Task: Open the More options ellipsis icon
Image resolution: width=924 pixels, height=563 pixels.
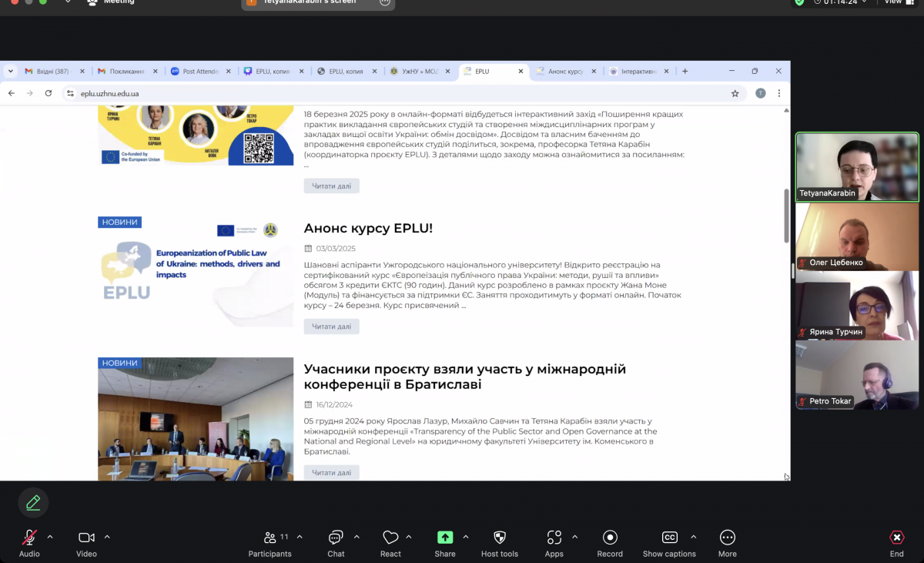Action: click(727, 537)
